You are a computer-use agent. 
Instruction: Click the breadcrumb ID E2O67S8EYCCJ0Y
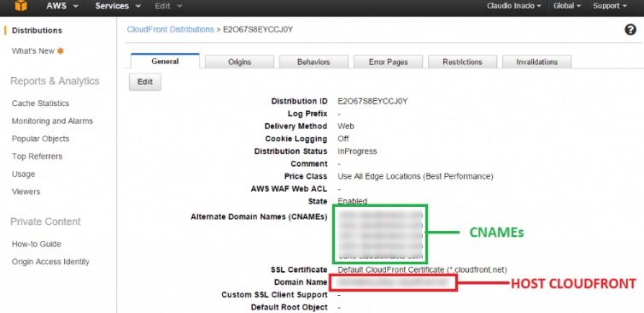(258, 30)
